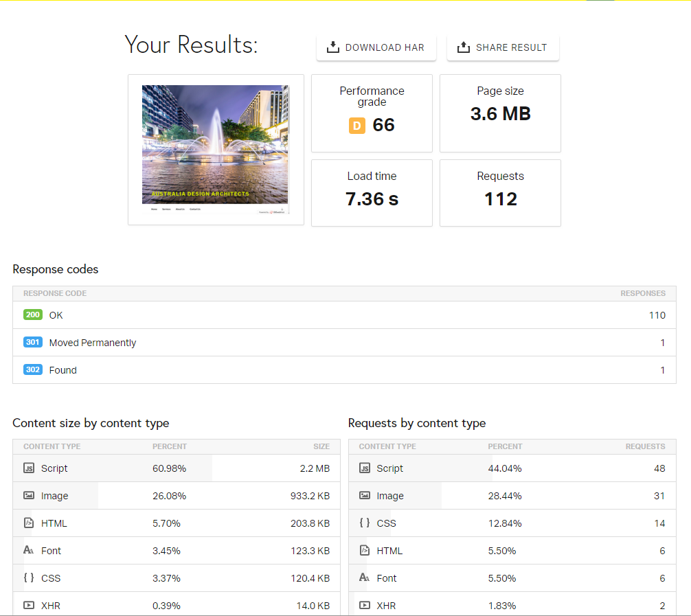Select the blue 301 response code badge
Screen dimensions: 691x616
[x=33, y=343]
